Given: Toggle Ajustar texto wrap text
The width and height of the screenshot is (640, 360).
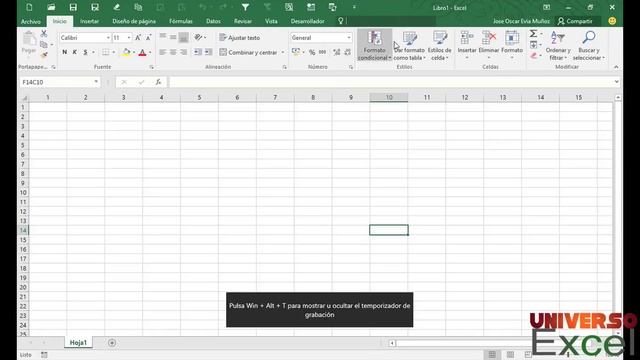Looking at the screenshot, I should coord(240,38).
